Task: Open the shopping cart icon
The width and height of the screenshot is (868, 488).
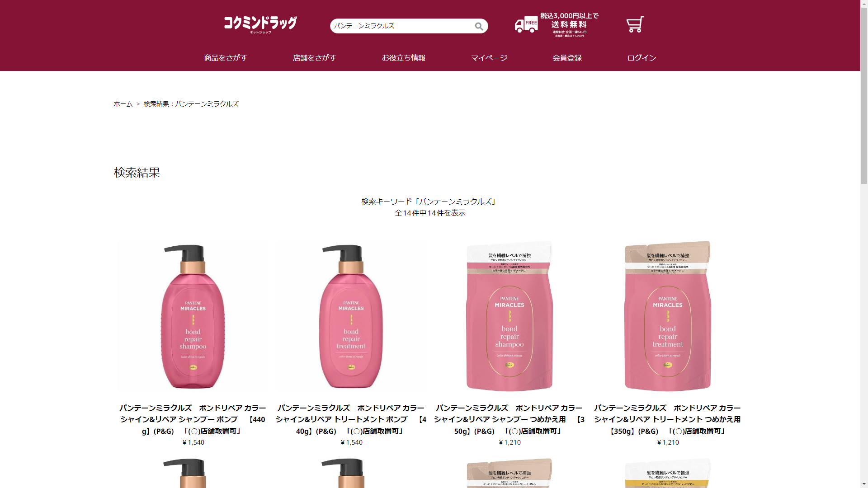Action: tap(635, 24)
